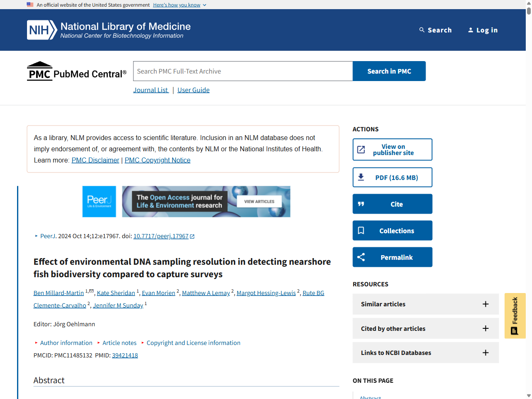Expand the Here's how you know dropdown
The height and width of the screenshot is (399, 532).
(180, 5)
